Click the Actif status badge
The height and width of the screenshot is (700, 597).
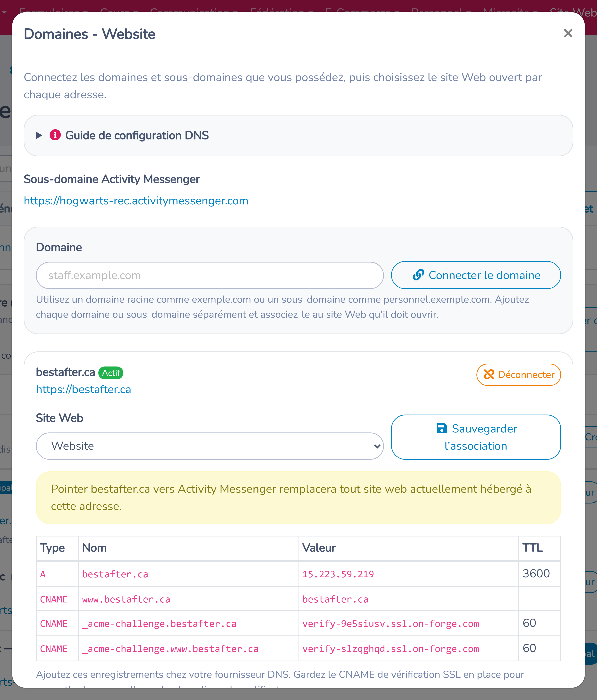tap(111, 373)
